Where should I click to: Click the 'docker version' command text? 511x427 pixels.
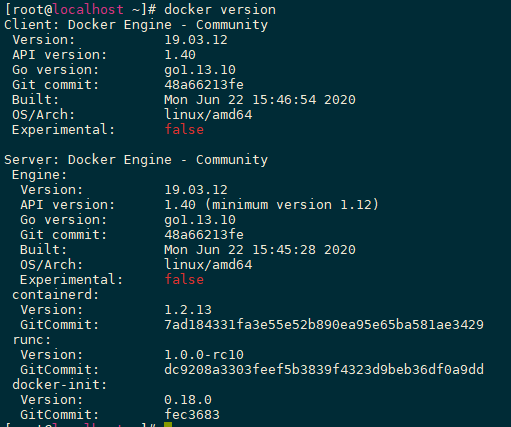tap(220, 10)
